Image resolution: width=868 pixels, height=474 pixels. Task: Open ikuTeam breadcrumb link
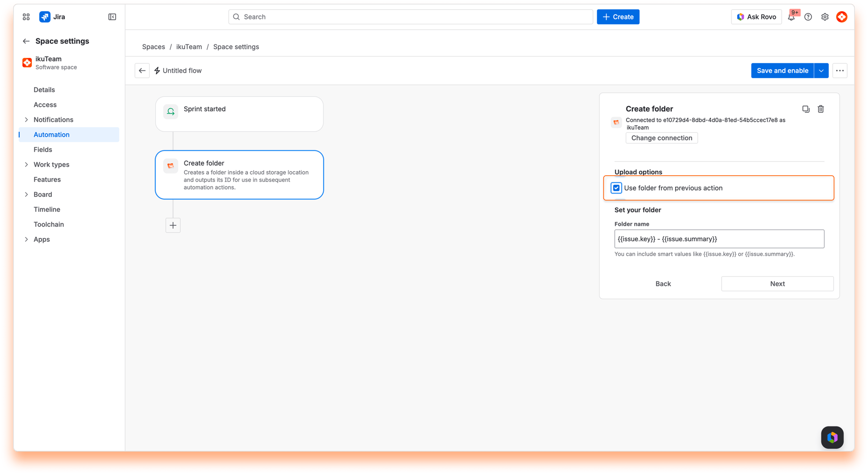click(x=189, y=47)
